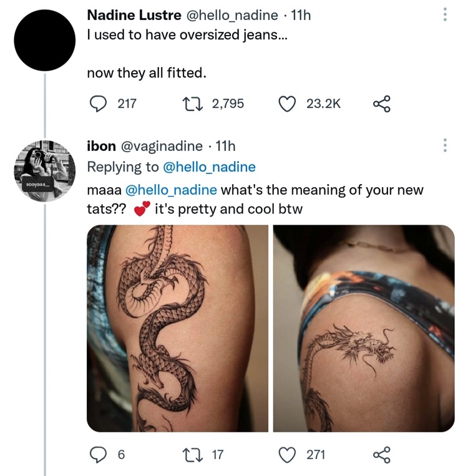This screenshot has width=468, height=476.
Task: Like ibon's reply with 271 likes
Action: coord(287,455)
